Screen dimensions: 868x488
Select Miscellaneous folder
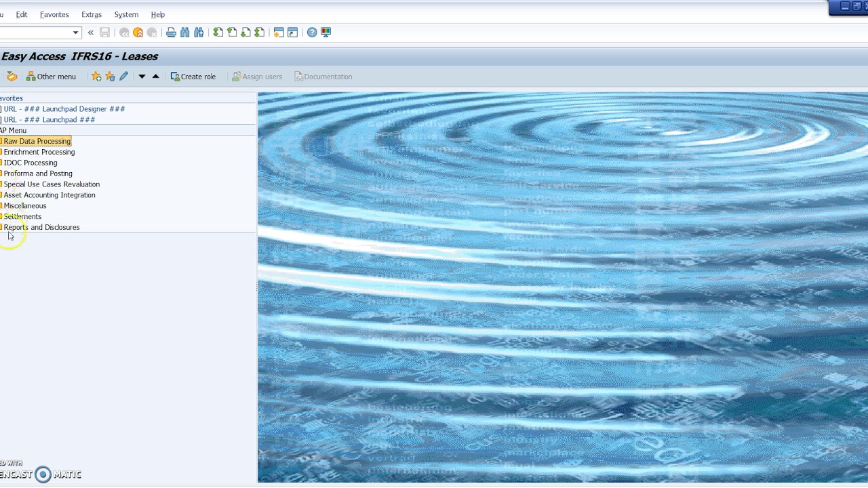(x=25, y=206)
